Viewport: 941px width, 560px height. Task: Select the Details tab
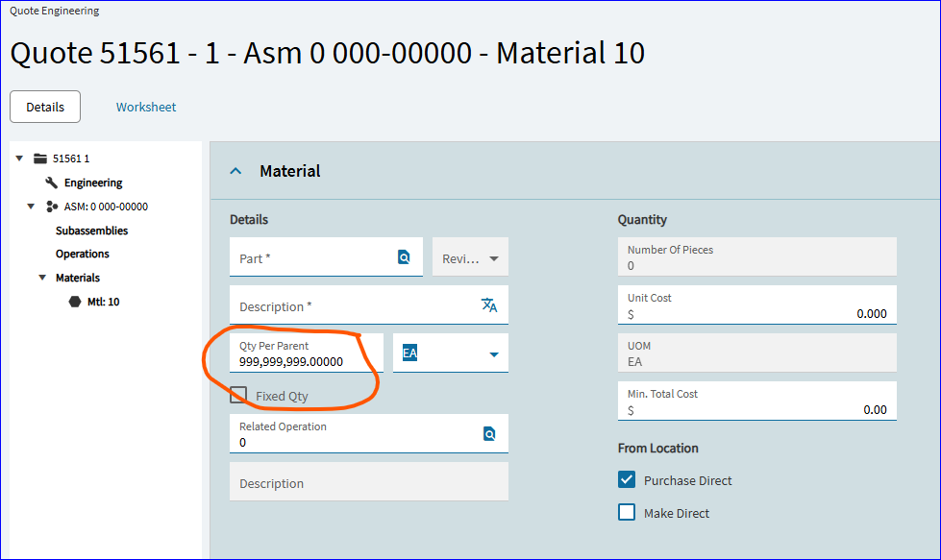(45, 107)
